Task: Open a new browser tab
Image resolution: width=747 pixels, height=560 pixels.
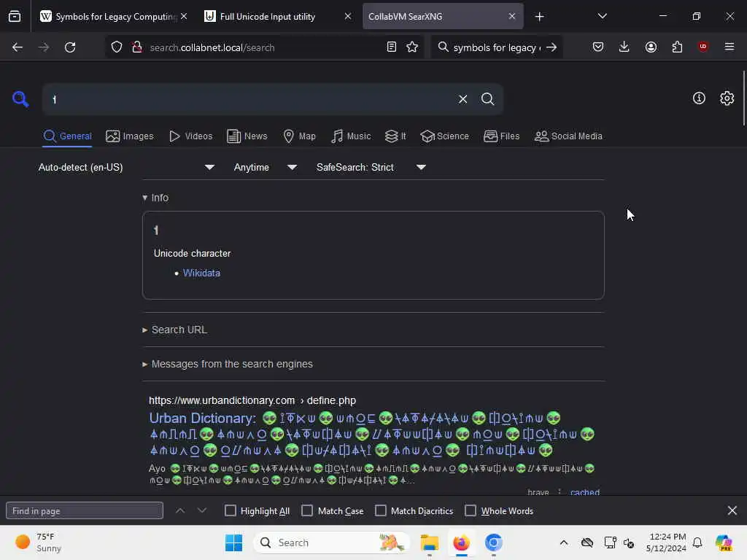Action: [539, 17]
